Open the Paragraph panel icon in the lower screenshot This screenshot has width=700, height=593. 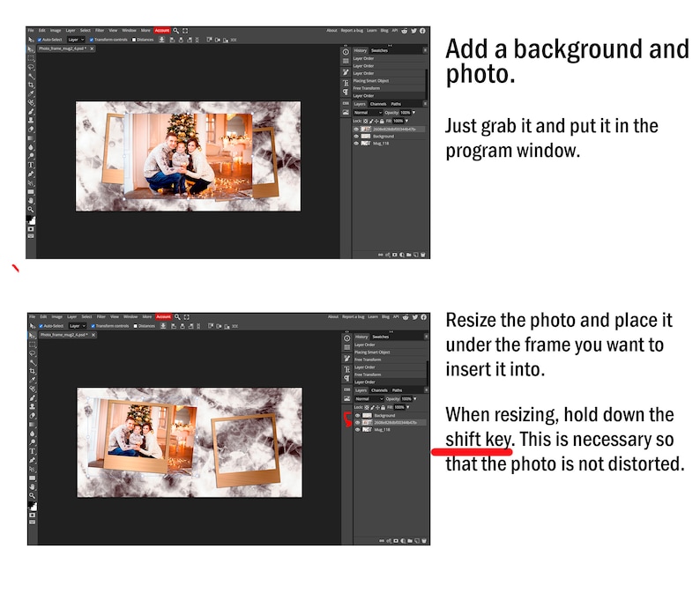pyautogui.click(x=346, y=378)
